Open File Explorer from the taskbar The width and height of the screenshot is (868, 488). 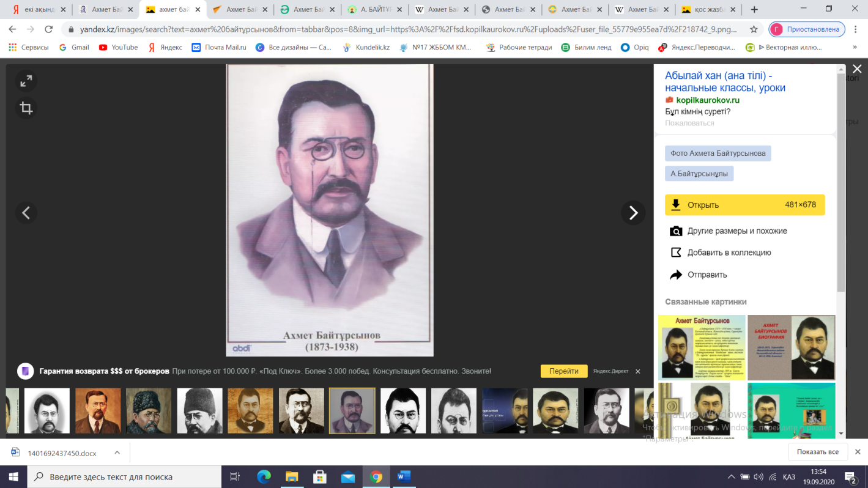coord(292,476)
